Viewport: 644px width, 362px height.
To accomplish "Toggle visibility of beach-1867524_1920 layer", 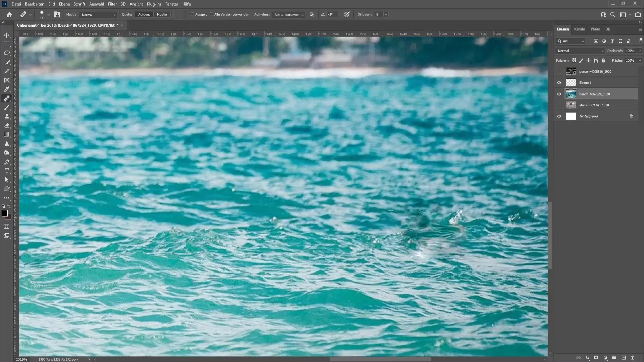I will coord(559,94).
